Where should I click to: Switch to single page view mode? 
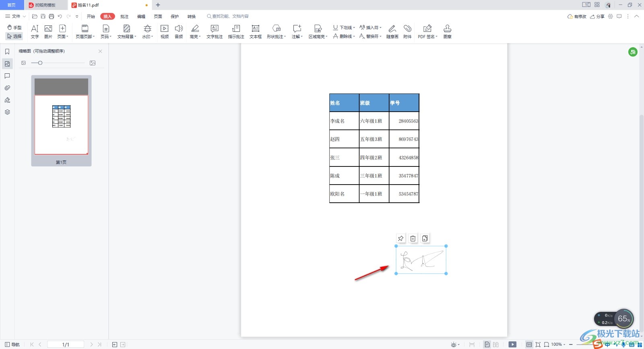point(487,345)
